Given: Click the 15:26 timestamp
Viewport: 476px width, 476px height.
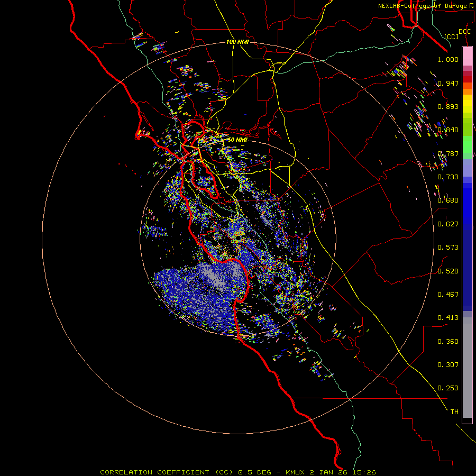Looking at the screenshot, I should pyautogui.click(x=364, y=472).
